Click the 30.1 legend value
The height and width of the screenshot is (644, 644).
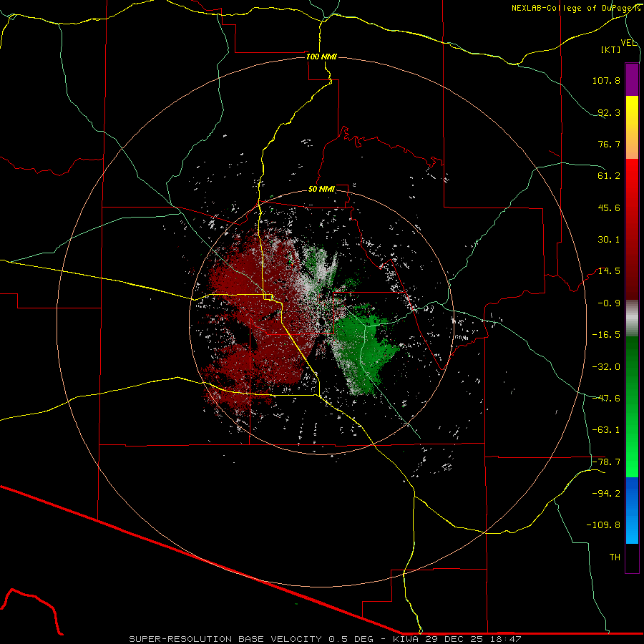pyautogui.click(x=609, y=240)
